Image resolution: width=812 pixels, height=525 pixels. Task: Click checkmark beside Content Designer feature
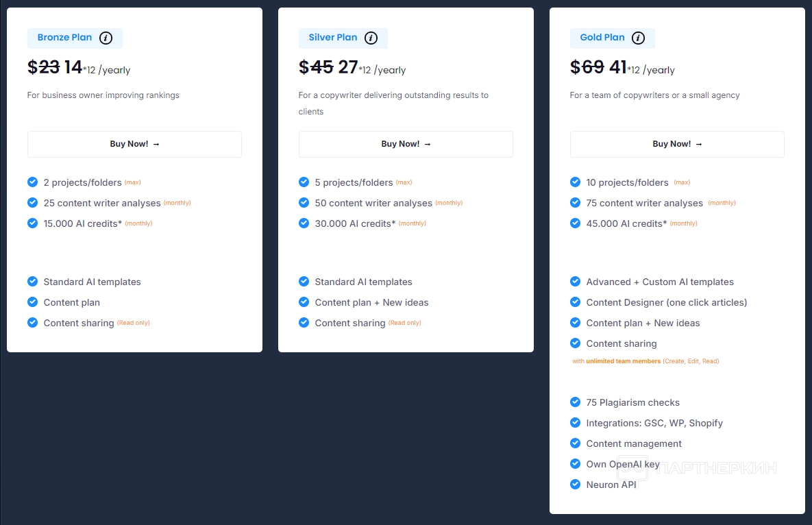pos(575,302)
